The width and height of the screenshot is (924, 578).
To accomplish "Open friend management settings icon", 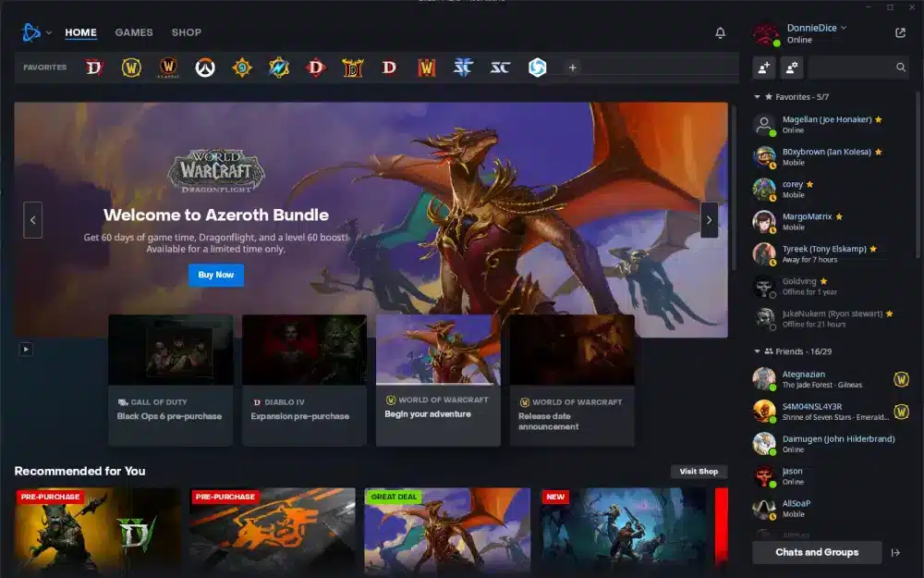I will 791,68.
